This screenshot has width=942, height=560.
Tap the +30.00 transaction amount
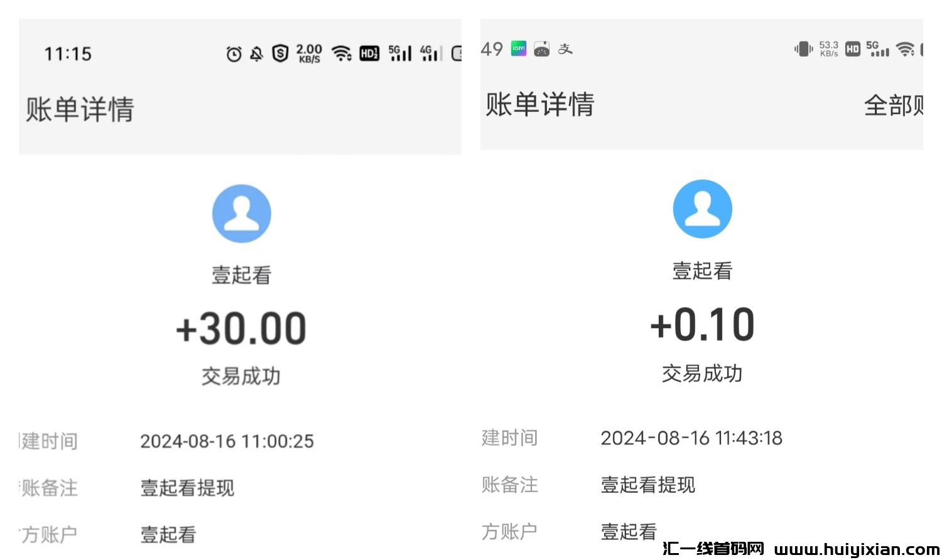(241, 329)
